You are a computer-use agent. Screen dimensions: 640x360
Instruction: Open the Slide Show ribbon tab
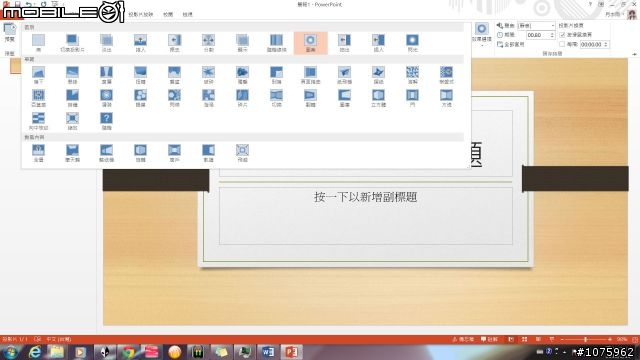[x=141, y=14]
